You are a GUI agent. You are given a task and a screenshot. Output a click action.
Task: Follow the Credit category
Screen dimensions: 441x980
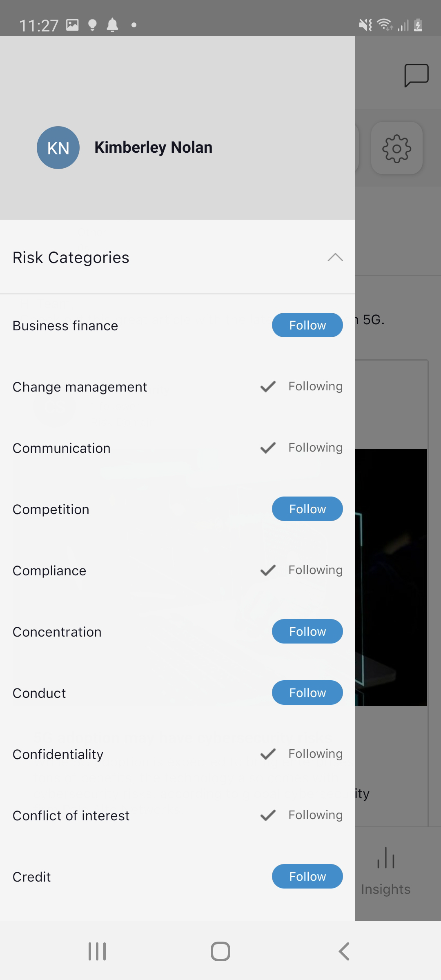pyautogui.click(x=307, y=876)
